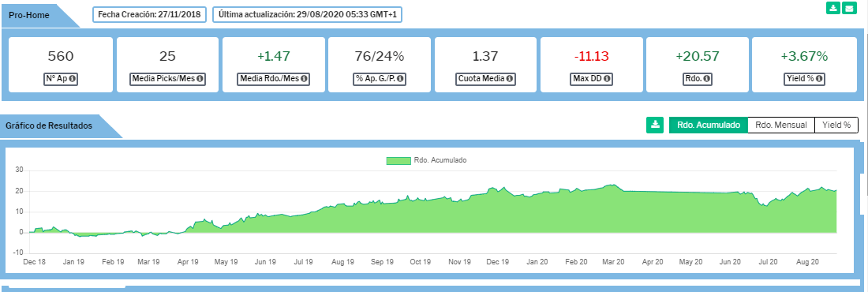Select the Rdo. Acumulado chart view
Image resolution: width=868 pixels, height=292 pixels.
(708, 125)
